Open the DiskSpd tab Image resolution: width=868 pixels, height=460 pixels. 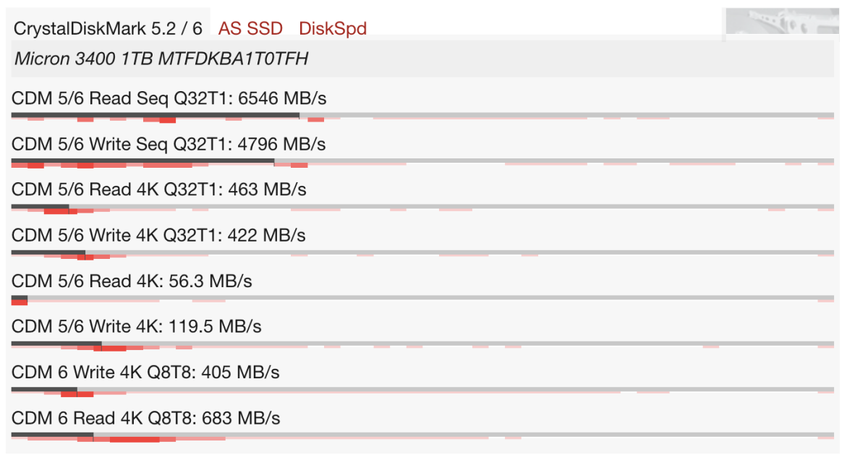(333, 29)
